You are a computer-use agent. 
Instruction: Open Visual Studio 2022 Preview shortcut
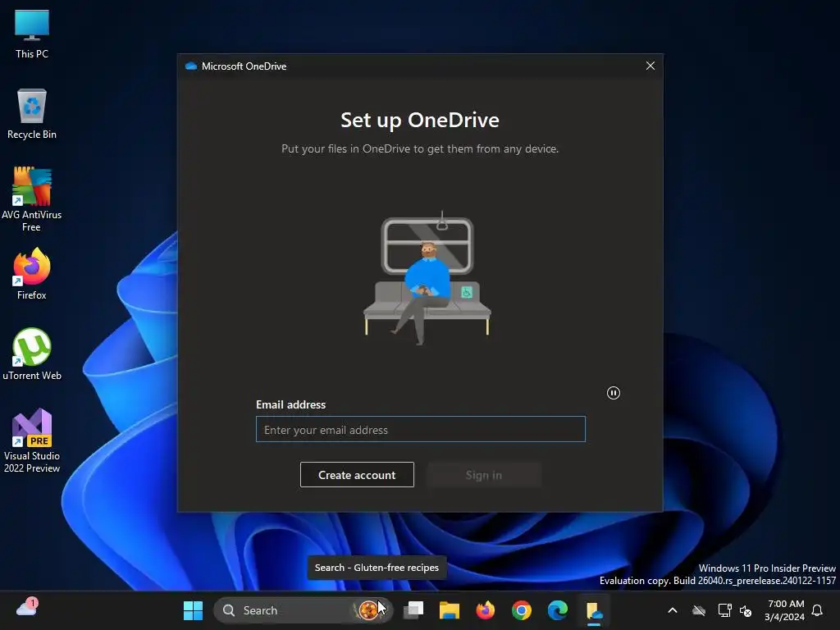(32, 441)
